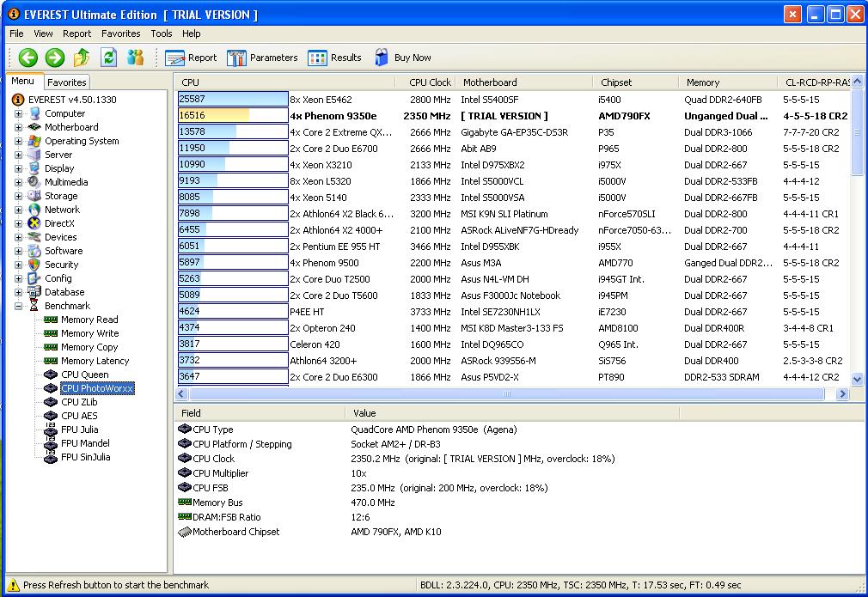Click the two-people icon in the toolbar

(135, 58)
